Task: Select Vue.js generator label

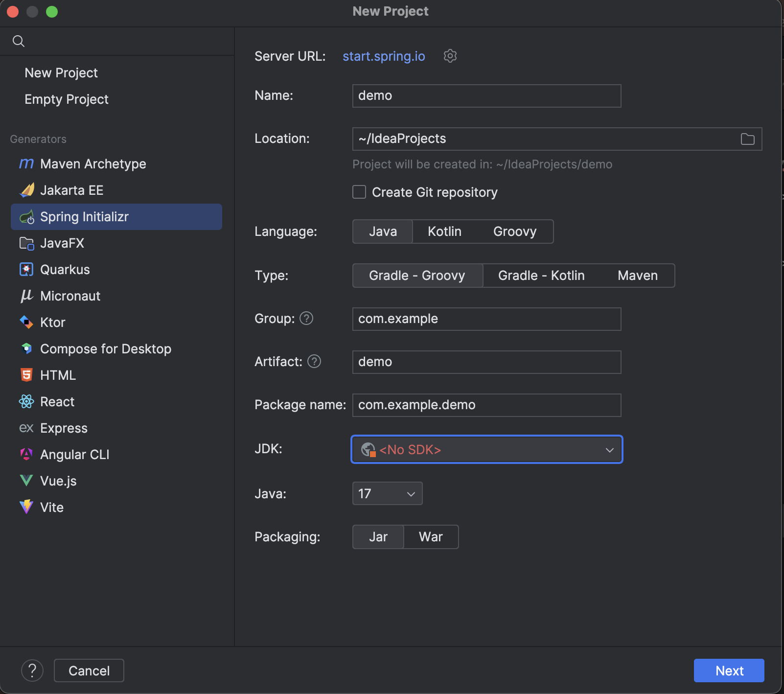Action: (x=58, y=481)
